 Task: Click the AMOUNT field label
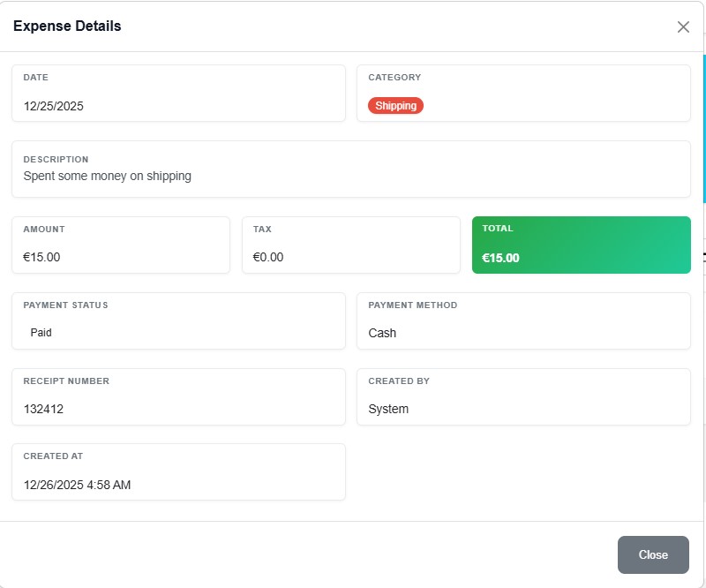[x=45, y=229]
